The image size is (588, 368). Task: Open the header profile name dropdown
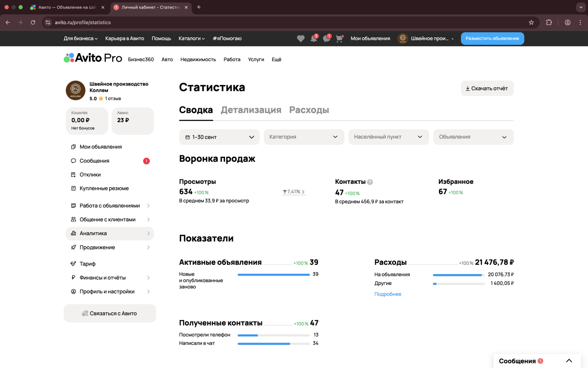(x=432, y=39)
